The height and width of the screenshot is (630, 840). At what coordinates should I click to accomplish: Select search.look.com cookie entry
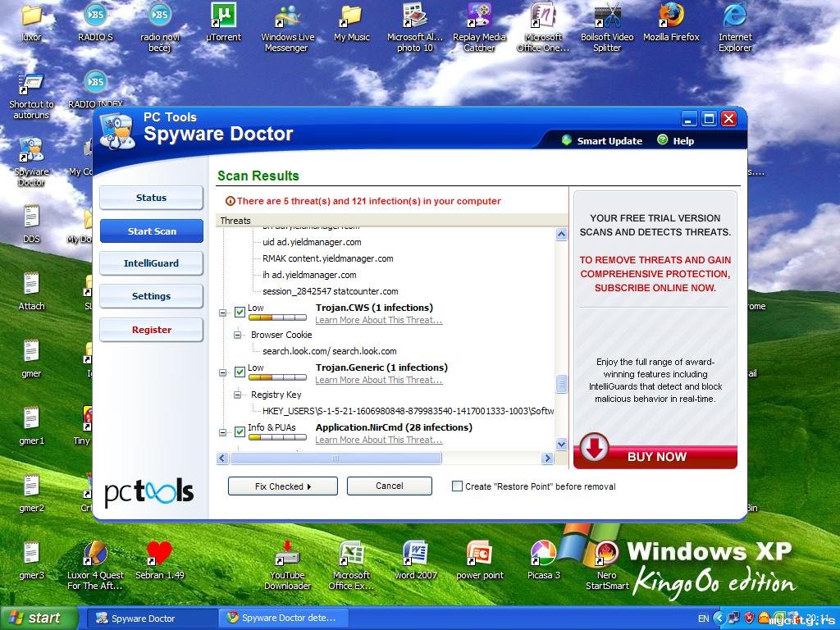point(330,351)
